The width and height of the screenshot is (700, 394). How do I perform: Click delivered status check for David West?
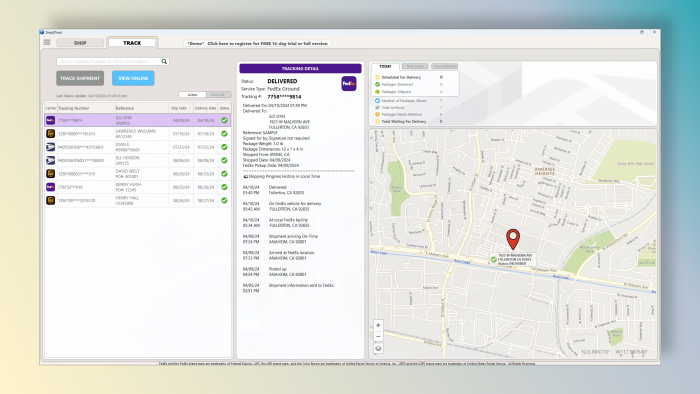click(x=224, y=174)
